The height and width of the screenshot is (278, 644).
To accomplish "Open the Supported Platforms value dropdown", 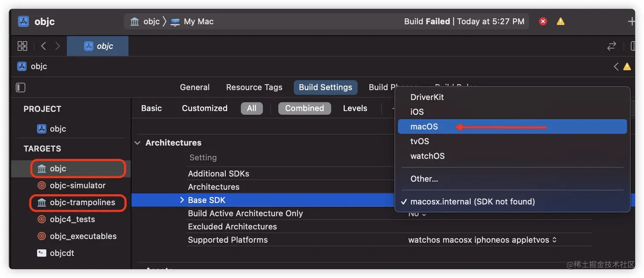I will coord(482,240).
